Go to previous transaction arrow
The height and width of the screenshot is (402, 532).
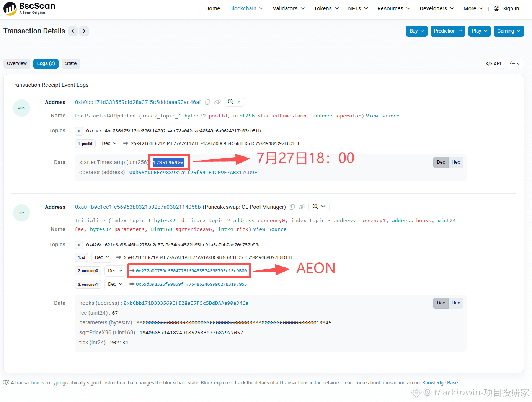click(x=73, y=31)
